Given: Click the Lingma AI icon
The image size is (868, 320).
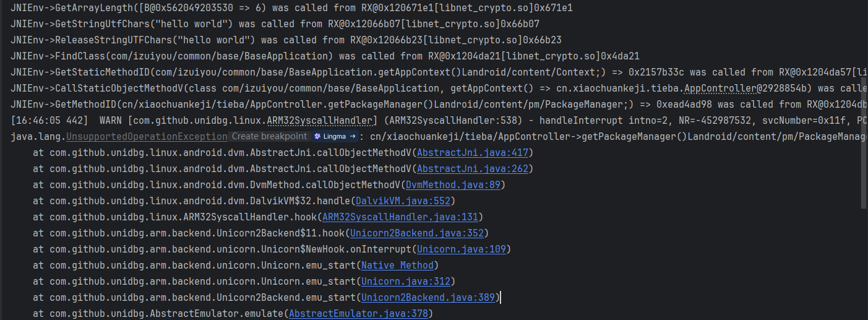Looking at the screenshot, I should point(318,136).
